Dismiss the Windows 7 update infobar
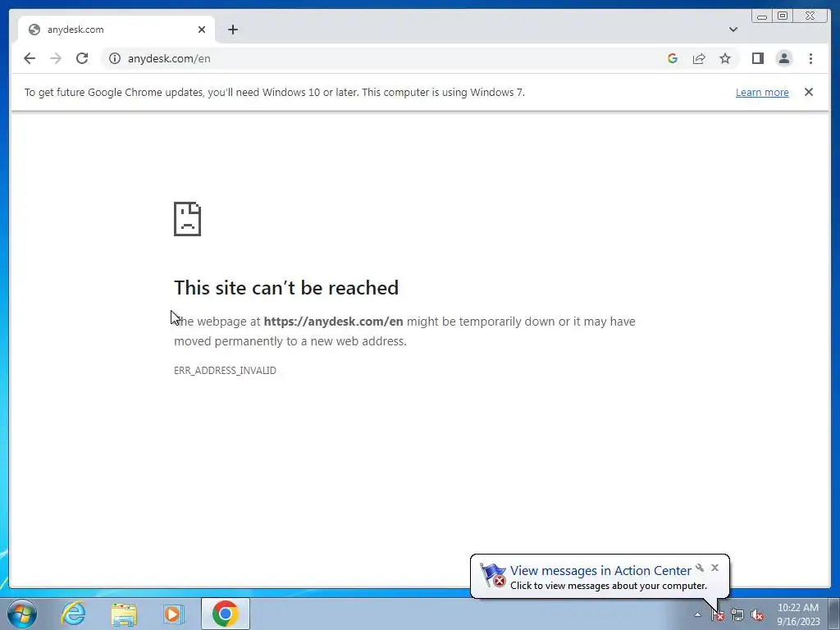 pyautogui.click(x=808, y=92)
